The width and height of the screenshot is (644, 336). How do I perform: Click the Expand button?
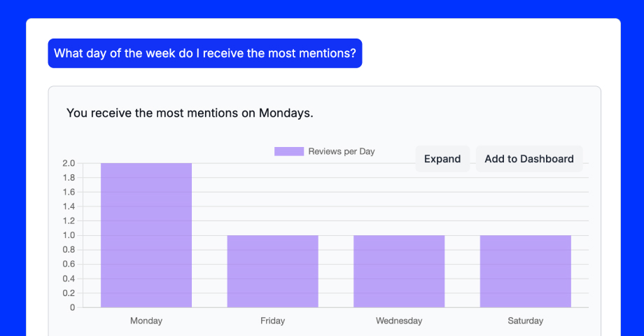tap(442, 159)
